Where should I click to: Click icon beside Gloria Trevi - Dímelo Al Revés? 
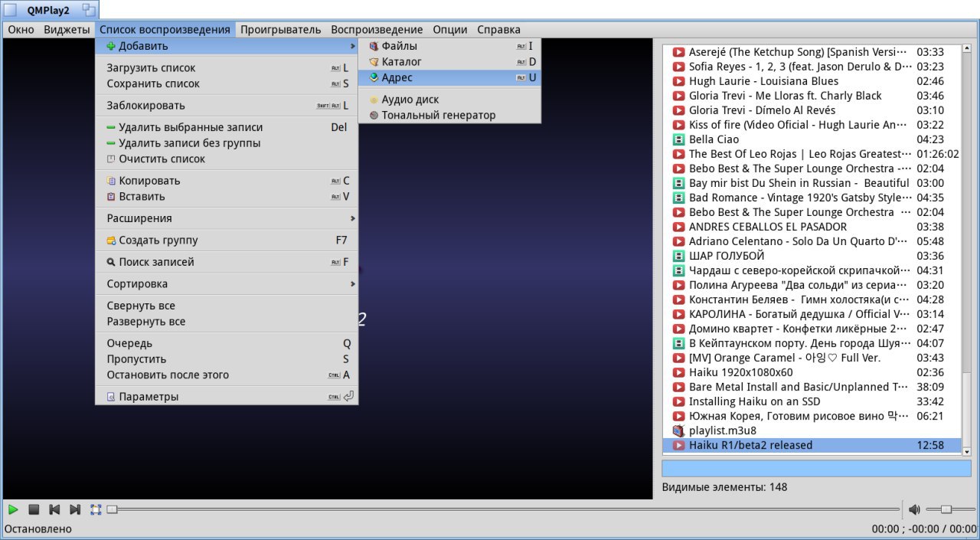[x=678, y=110]
